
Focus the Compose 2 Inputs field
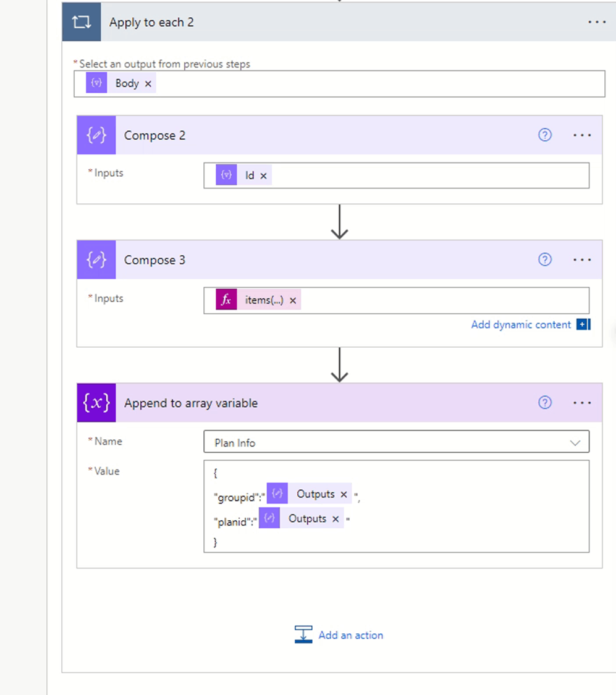tap(396, 175)
